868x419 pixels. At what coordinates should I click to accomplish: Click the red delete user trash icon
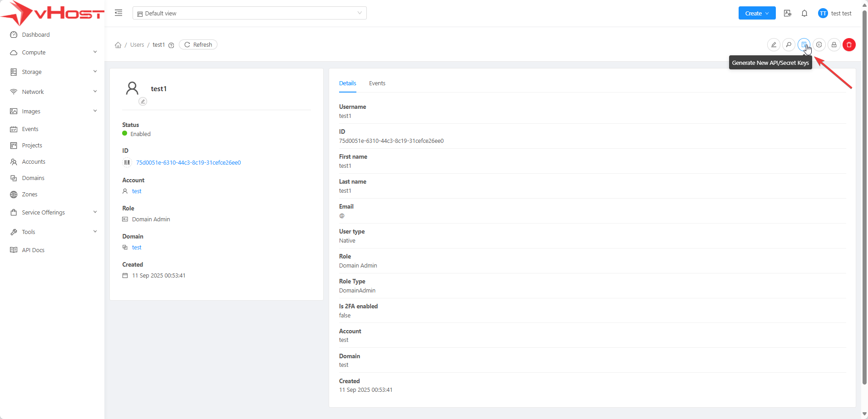(x=849, y=45)
